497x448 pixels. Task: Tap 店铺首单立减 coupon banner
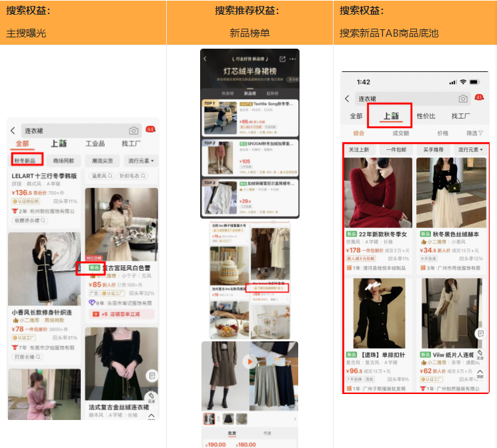121,314
